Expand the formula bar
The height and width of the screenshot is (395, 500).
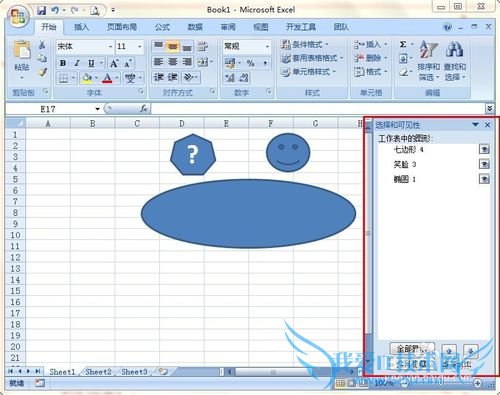[489, 108]
